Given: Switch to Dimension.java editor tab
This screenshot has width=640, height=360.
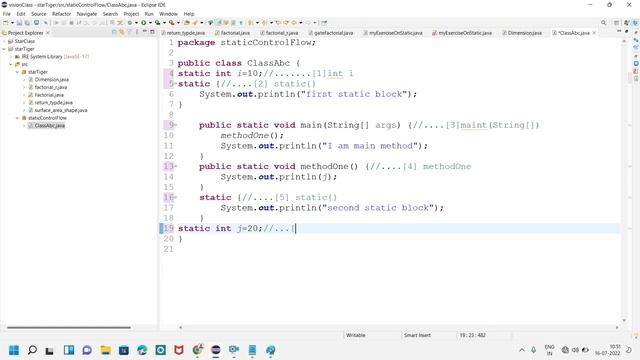Looking at the screenshot, I should point(522,33).
